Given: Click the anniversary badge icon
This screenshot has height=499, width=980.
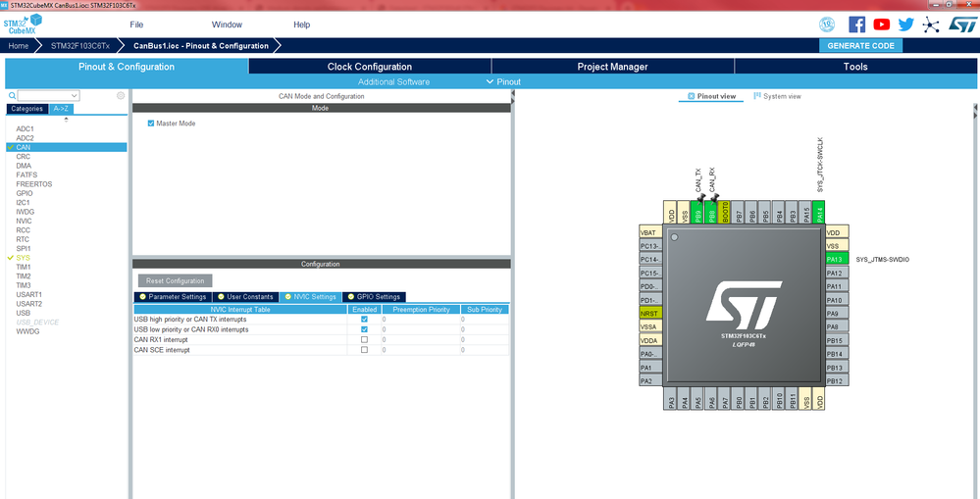Looking at the screenshot, I should click(827, 25).
